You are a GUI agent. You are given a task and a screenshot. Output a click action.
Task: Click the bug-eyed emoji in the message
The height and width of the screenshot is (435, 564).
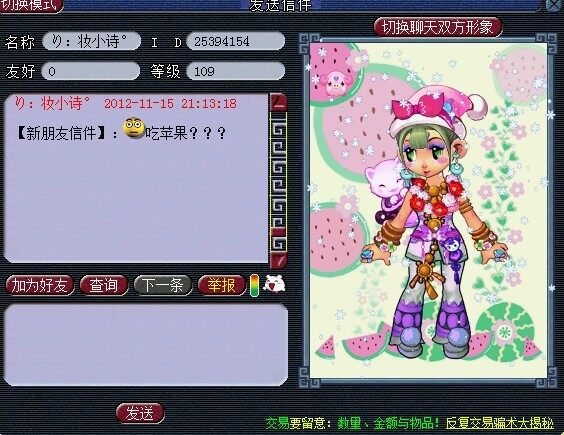(x=134, y=128)
